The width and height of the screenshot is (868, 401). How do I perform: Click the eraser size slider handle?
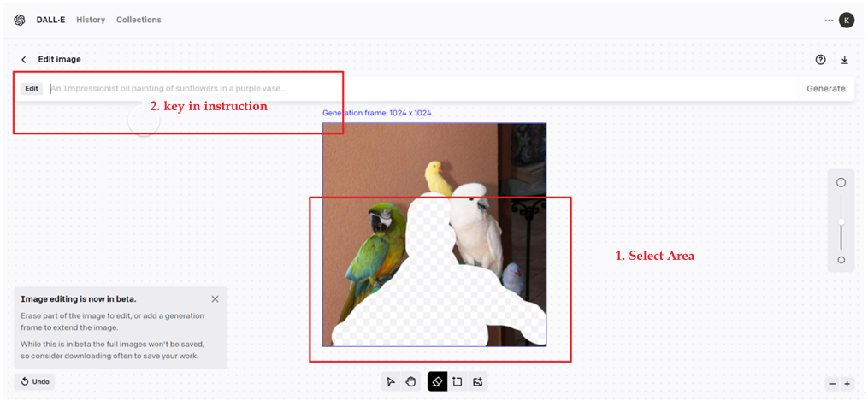(841, 221)
